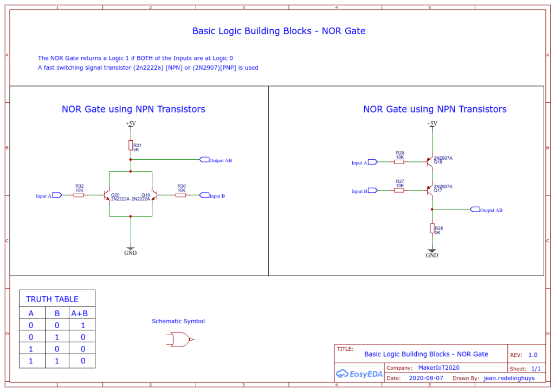Click the left 'NOR Gate using NPN Transistors' heading
555x392 pixels.
(133, 109)
